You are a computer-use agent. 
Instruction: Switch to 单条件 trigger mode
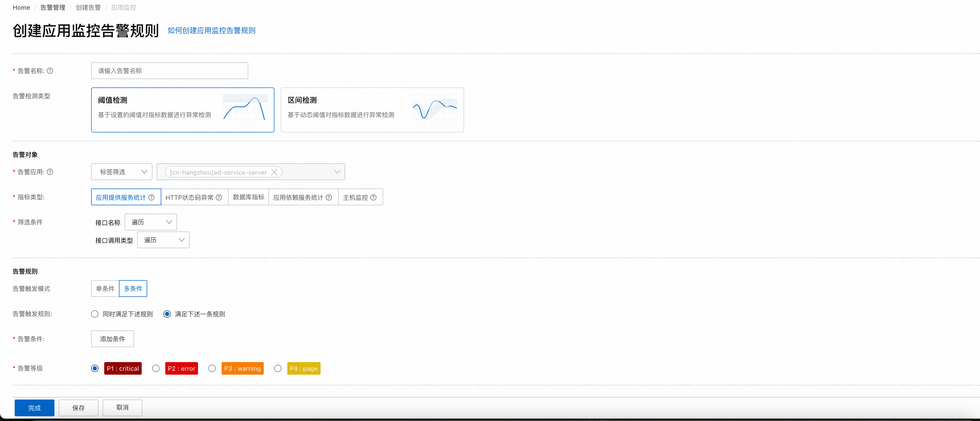[105, 289]
